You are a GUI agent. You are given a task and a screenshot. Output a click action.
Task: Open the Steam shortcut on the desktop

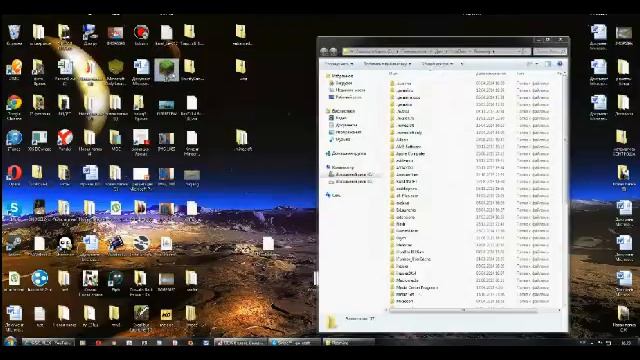point(14,245)
